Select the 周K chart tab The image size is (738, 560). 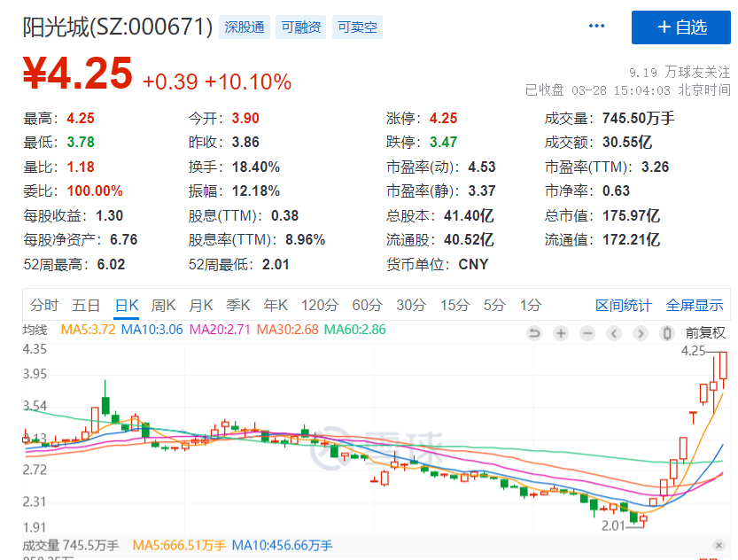[163, 306]
